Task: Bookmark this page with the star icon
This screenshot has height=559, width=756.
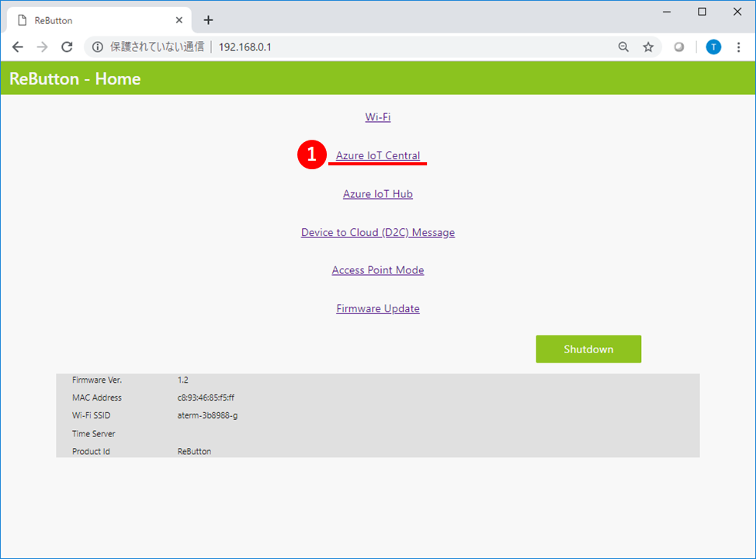Action: coord(648,47)
